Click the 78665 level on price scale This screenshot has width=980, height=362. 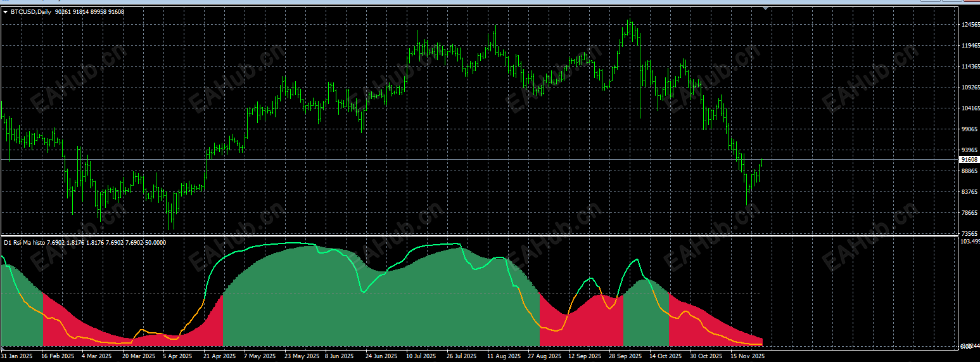(970, 213)
